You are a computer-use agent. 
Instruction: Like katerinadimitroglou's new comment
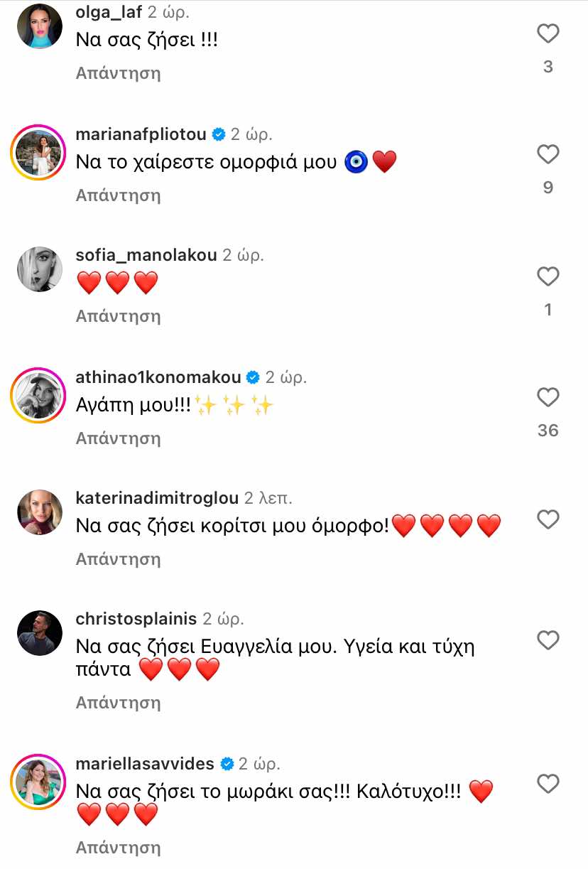[x=548, y=519]
